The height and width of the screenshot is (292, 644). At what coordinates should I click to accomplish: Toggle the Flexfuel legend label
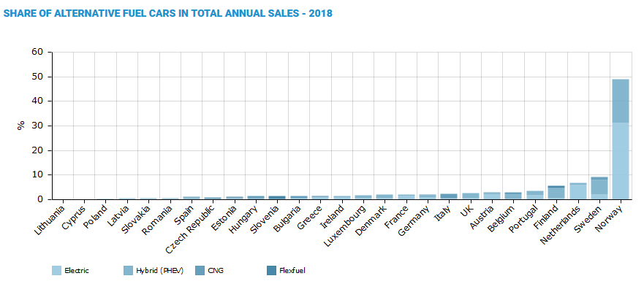[292, 271]
